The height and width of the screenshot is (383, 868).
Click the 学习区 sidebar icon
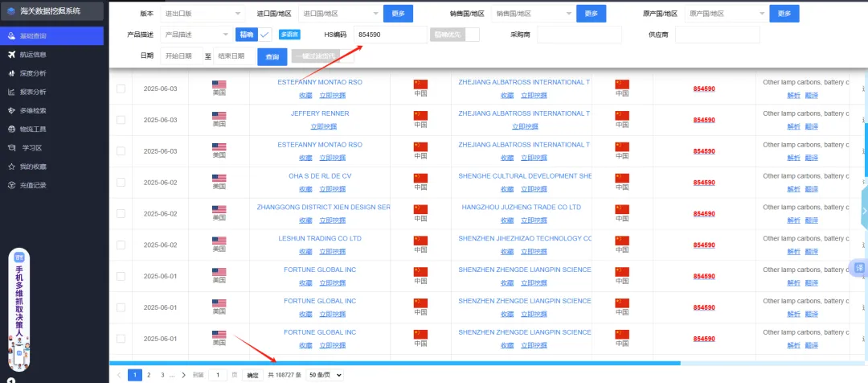click(11, 148)
